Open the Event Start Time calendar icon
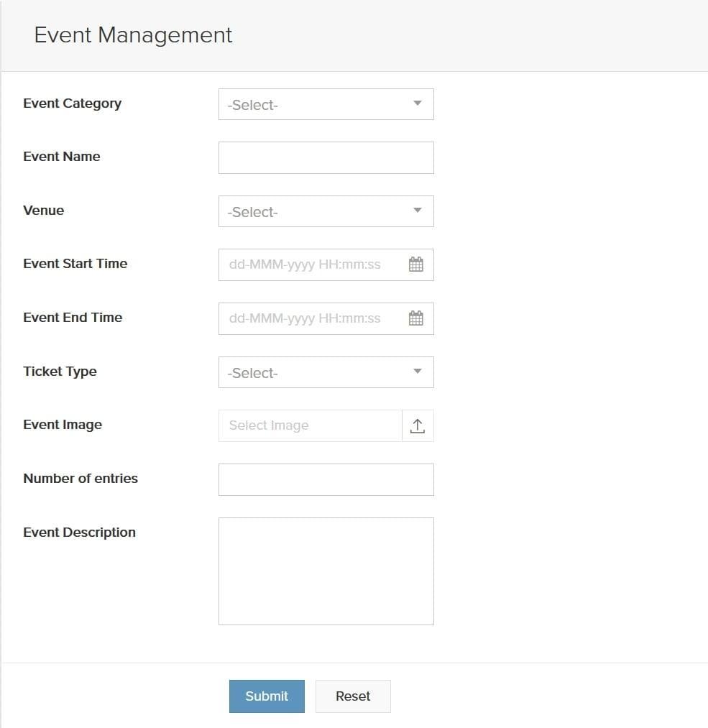708x728 pixels. pyautogui.click(x=416, y=264)
